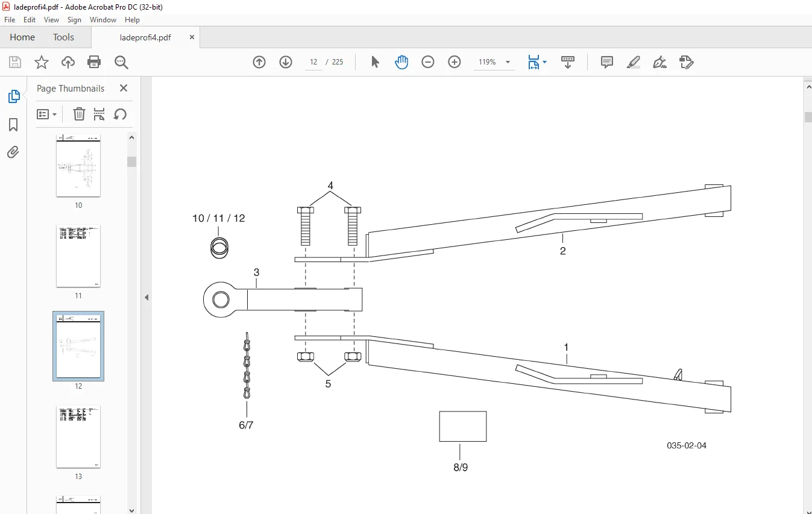Expand the thumbnail options menu dropdown
812x514 pixels.
47,114
